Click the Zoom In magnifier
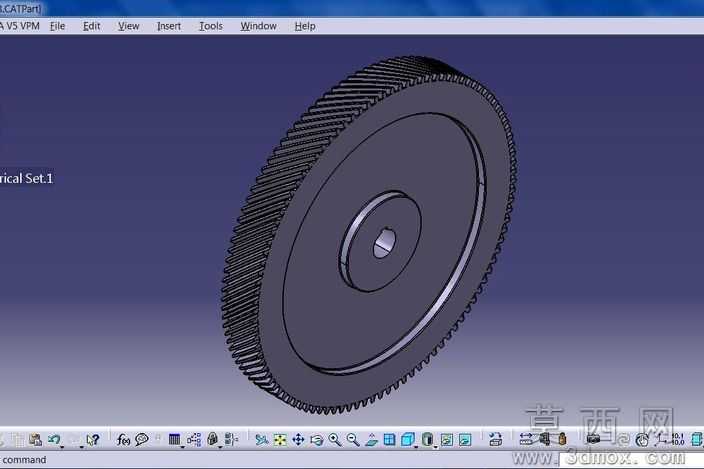The height and width of the screenshot is (469, 704). click(x=334, y=440)
